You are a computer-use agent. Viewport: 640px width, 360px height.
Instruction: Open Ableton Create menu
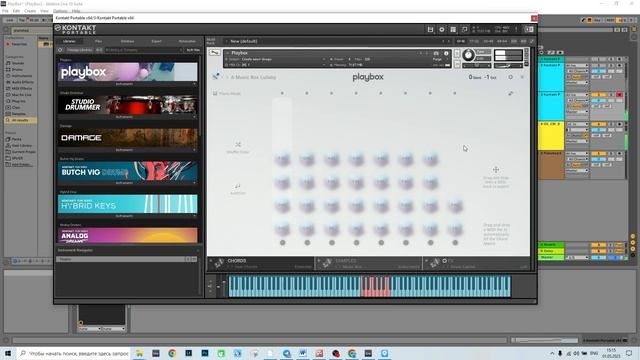pyautogui.click(x=30, y=11)
